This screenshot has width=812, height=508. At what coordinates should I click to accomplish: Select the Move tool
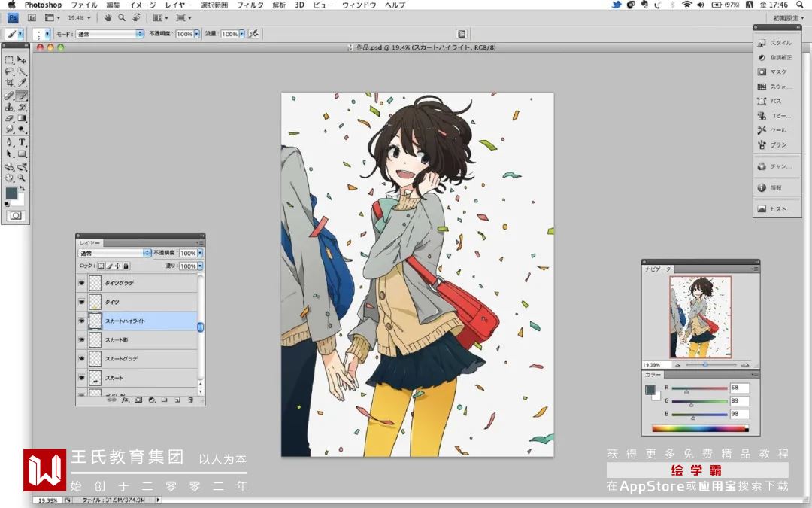pyautogui.click(x=22, y=60)
